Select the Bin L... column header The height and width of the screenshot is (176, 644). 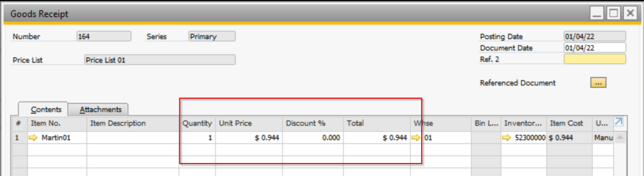486,123
